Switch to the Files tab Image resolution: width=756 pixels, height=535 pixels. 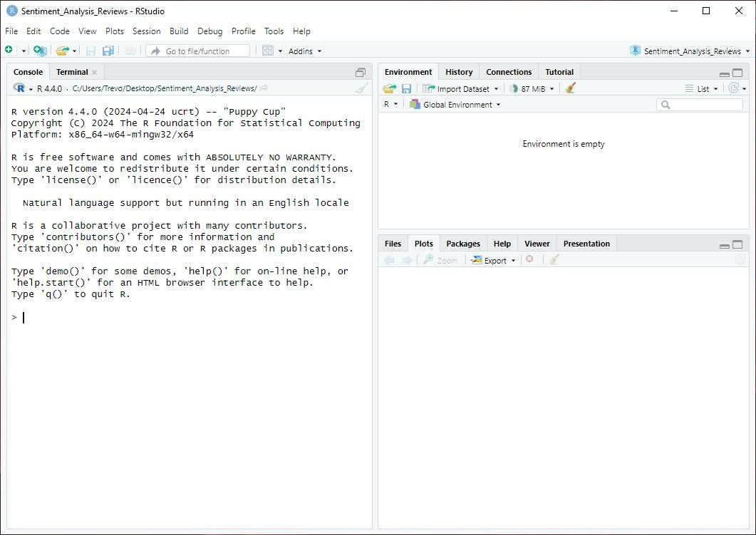pyautogui.click(x=393, y=244)
